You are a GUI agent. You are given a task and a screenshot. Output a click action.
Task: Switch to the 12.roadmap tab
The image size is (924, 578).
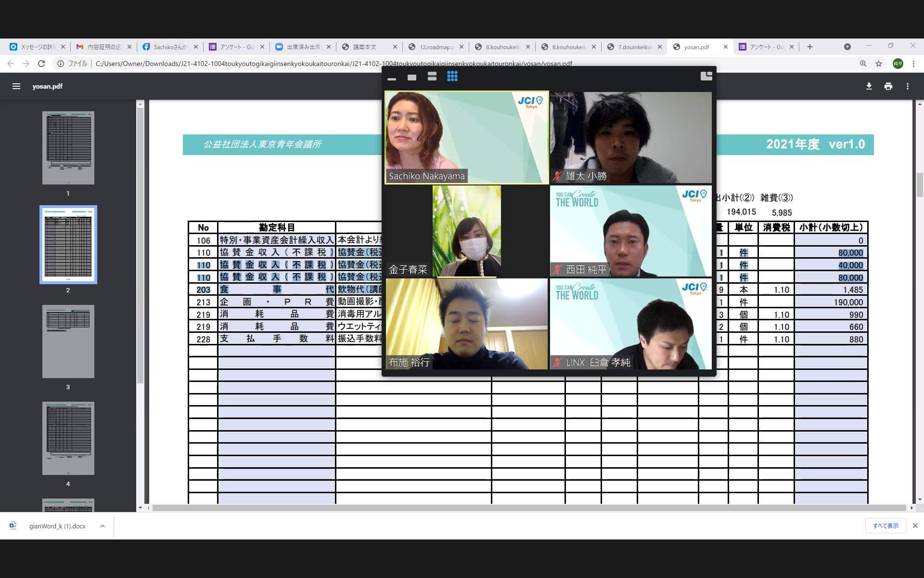[436, 47]
